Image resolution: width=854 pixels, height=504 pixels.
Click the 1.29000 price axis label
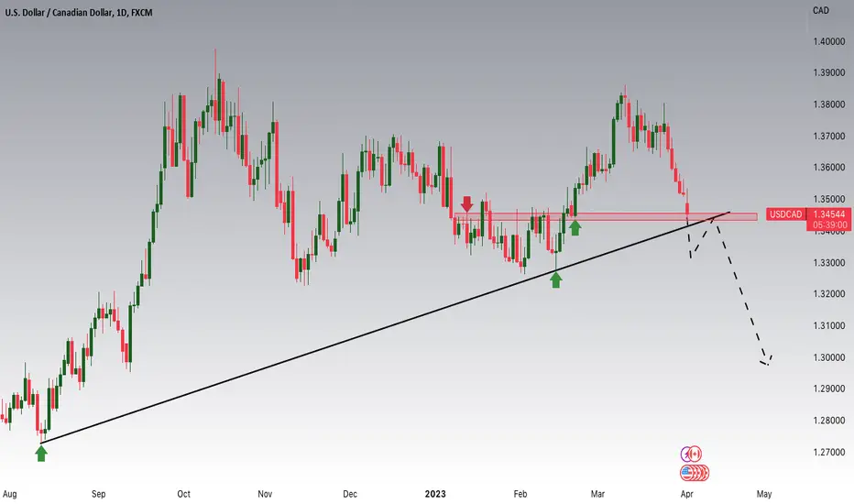coord(829,389)
